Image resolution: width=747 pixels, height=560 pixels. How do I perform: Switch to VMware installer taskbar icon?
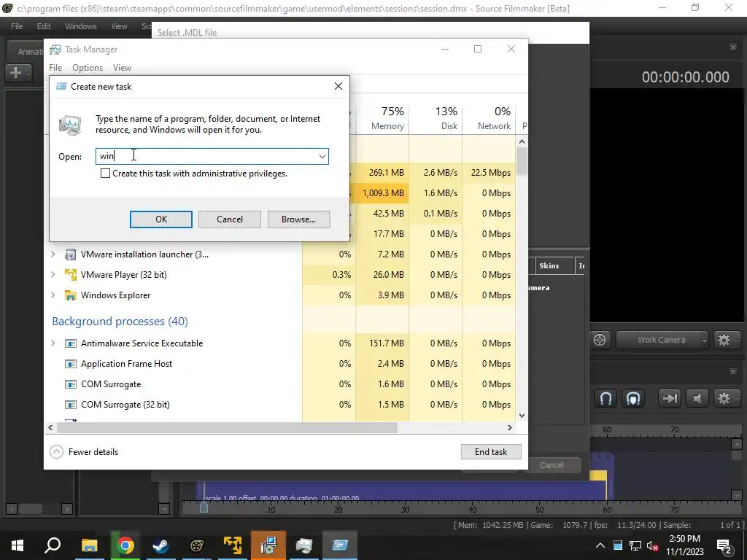coord(268,545)
